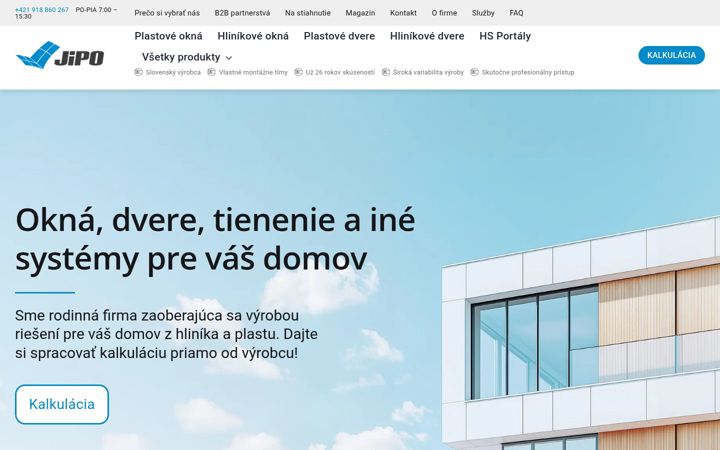Click the icon beside Slovenský výrobca
This screenshot has width=720, height=450.
138,72
